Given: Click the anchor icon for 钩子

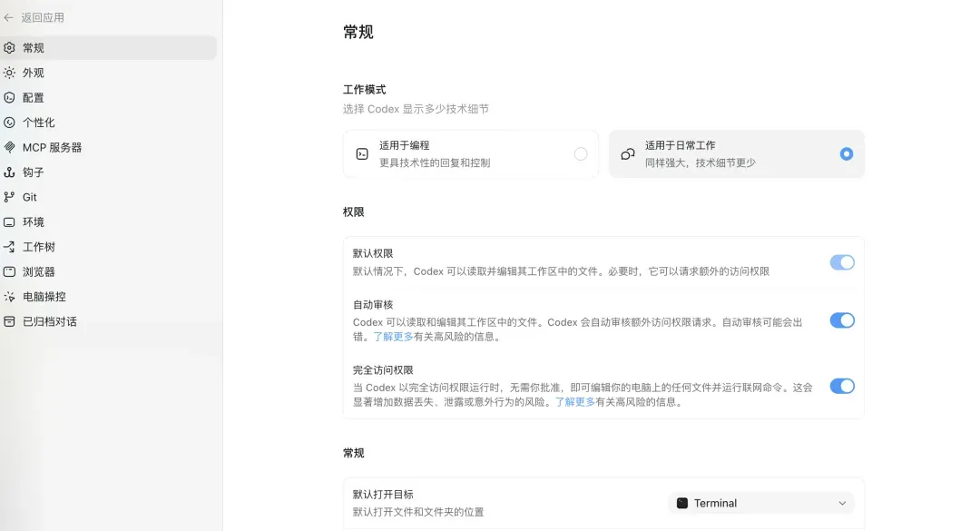Looking at the screenshot, I should point(9,172).
